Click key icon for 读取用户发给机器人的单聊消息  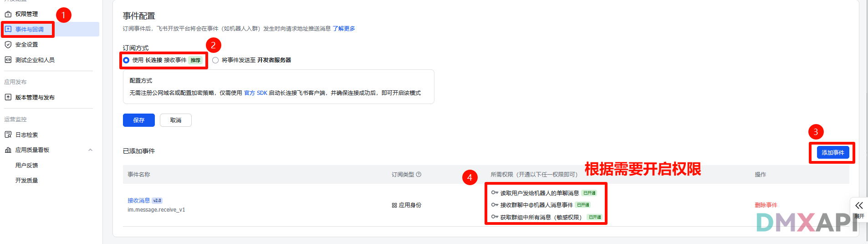[495, 193]
